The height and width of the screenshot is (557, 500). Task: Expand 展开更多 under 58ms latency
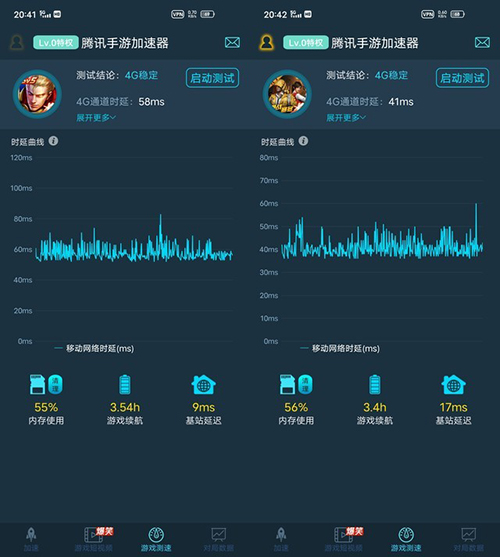[x=96, y=118]
